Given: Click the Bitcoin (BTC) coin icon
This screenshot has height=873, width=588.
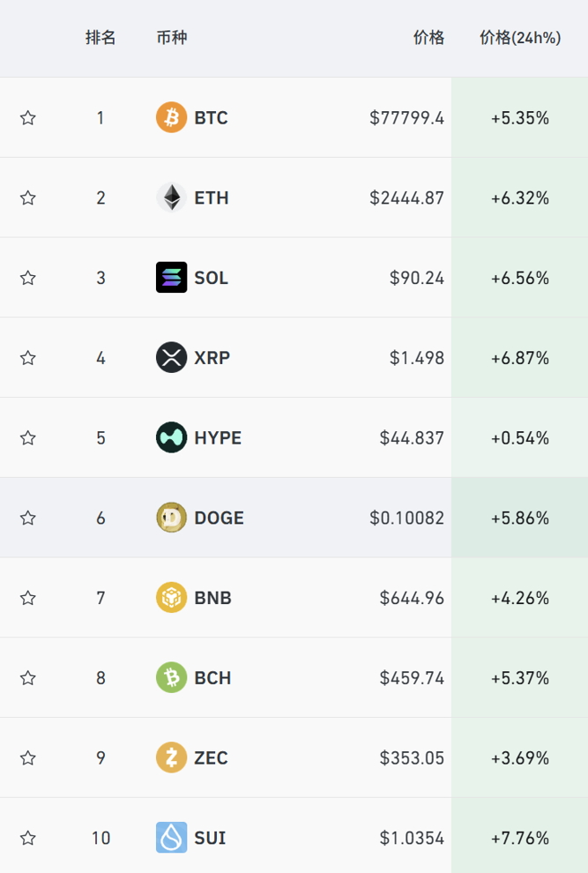Looking at the screenshot, I should 171,117.
